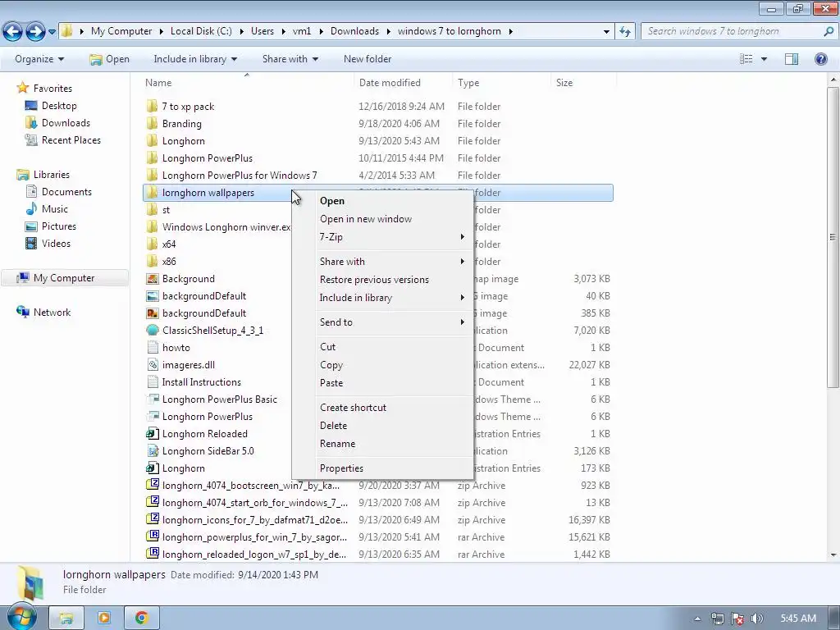The width and height of the screenshot is (840, 630).
Task: Open the Pictures library
Action: tap(58, 226)
